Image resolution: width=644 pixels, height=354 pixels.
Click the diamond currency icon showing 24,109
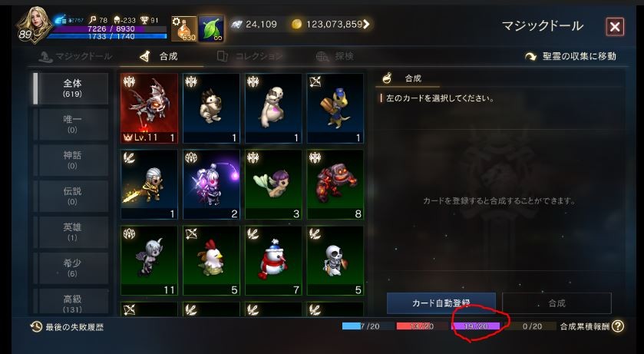(236, 25)
